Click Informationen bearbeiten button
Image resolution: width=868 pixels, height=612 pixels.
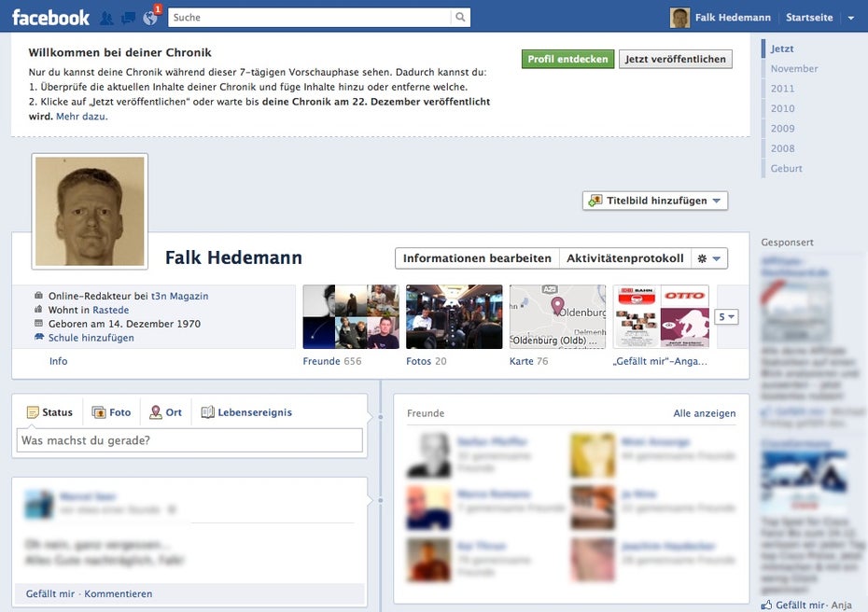[x=477, y=258]
